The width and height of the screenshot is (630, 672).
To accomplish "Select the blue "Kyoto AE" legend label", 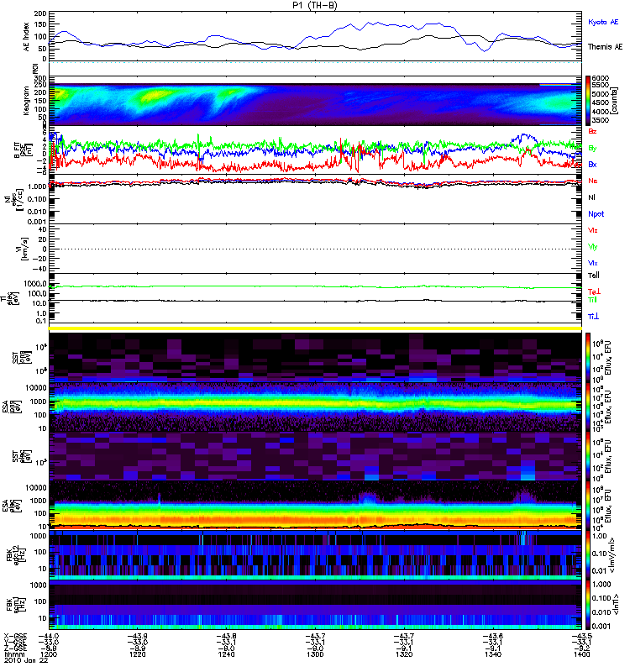I will click(603, 22).
